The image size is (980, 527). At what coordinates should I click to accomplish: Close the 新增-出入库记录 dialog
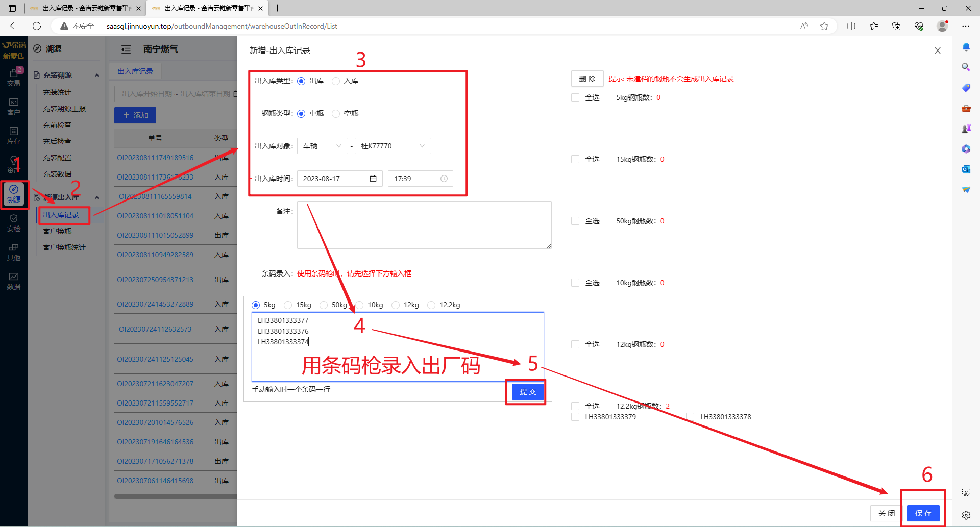click(x=938, y=51)
